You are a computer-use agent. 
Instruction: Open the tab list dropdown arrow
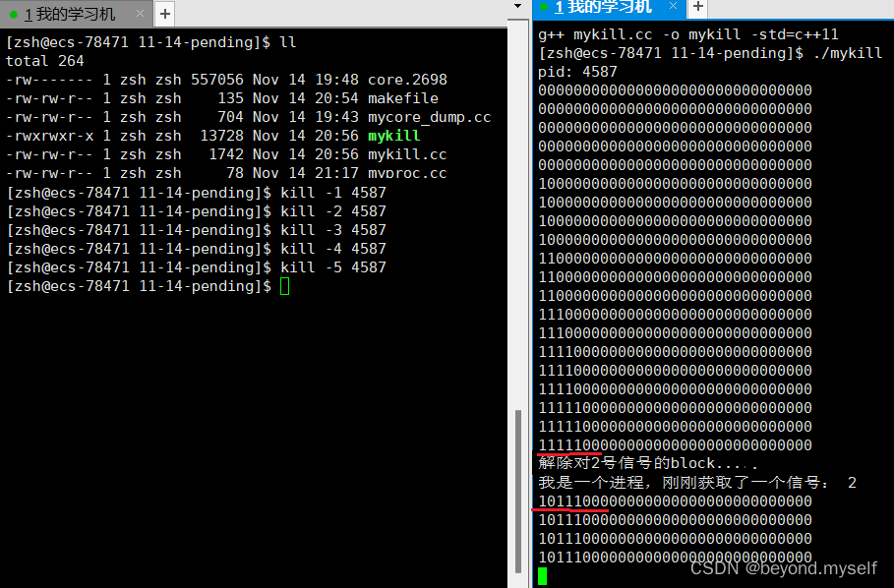coord(517,6)
